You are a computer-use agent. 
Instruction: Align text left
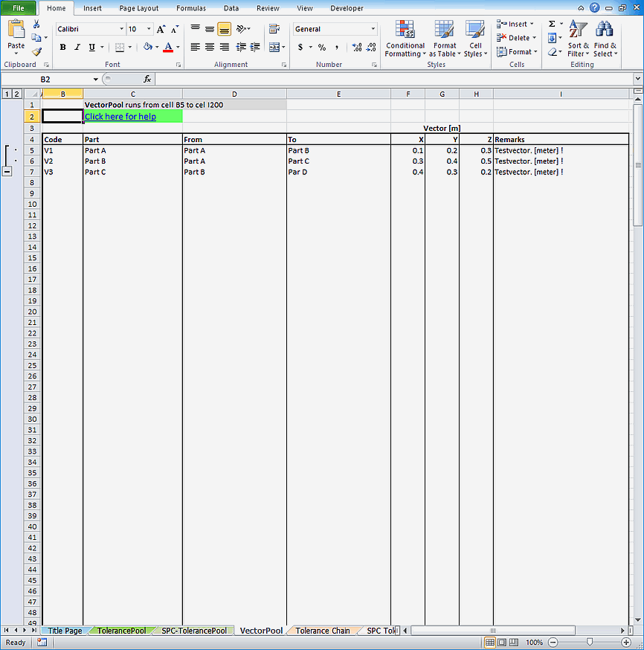tap(195, 48)
